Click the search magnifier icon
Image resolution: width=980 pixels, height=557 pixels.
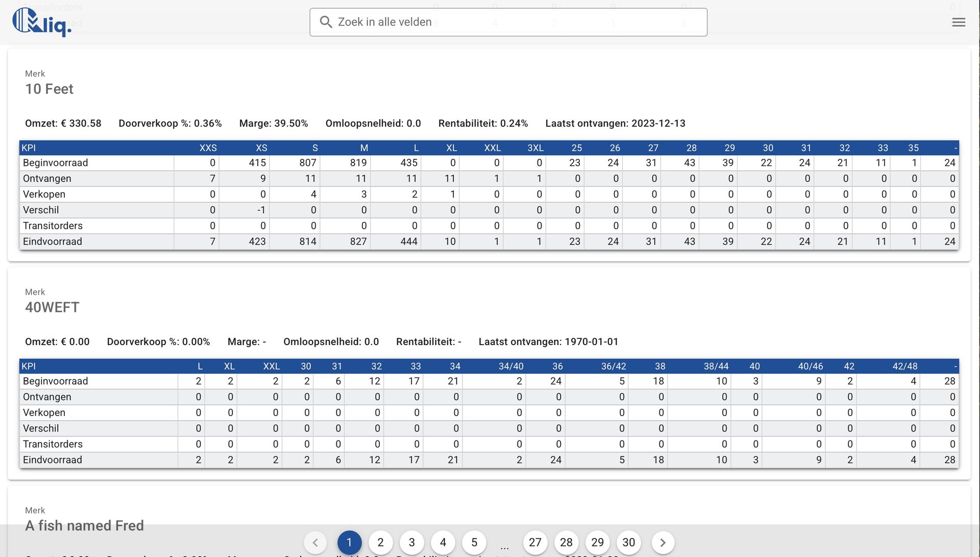[x=326, y=22]
